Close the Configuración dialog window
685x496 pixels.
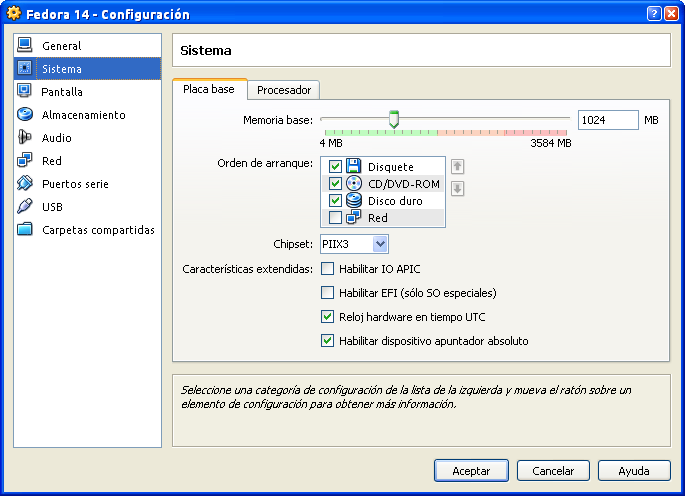click(671, 14)
